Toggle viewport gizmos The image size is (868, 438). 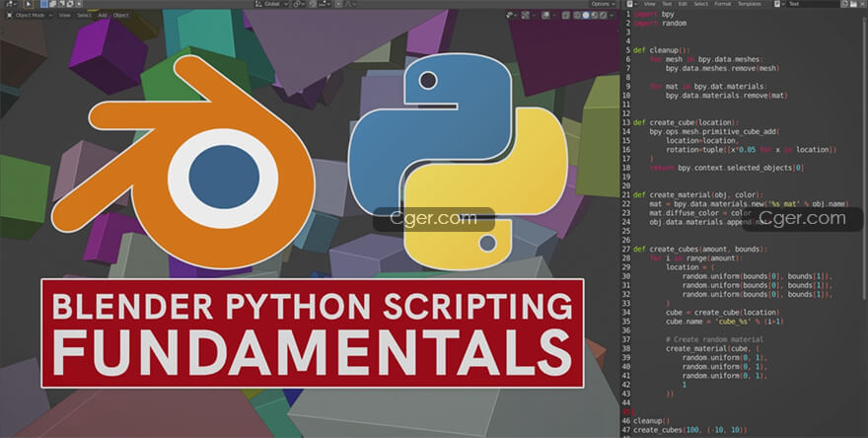pos(525,15)
